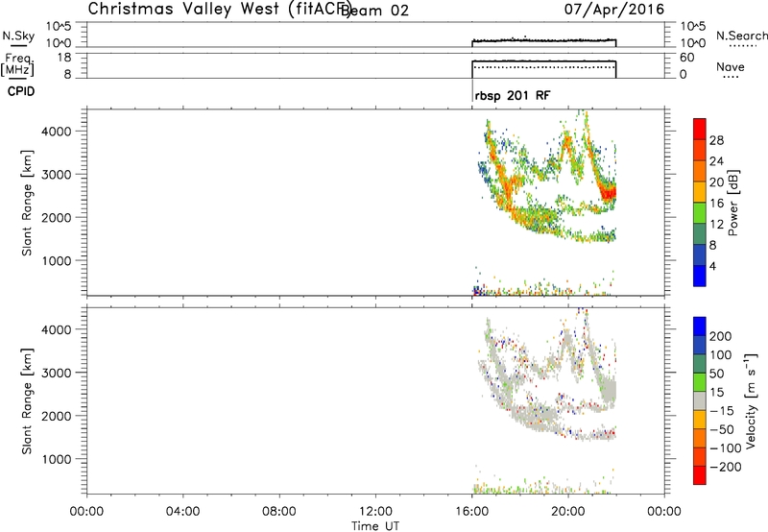Screen dimensions: 768x532
Task: Select the 'N.Search' legend label
Action: point(741,36)
